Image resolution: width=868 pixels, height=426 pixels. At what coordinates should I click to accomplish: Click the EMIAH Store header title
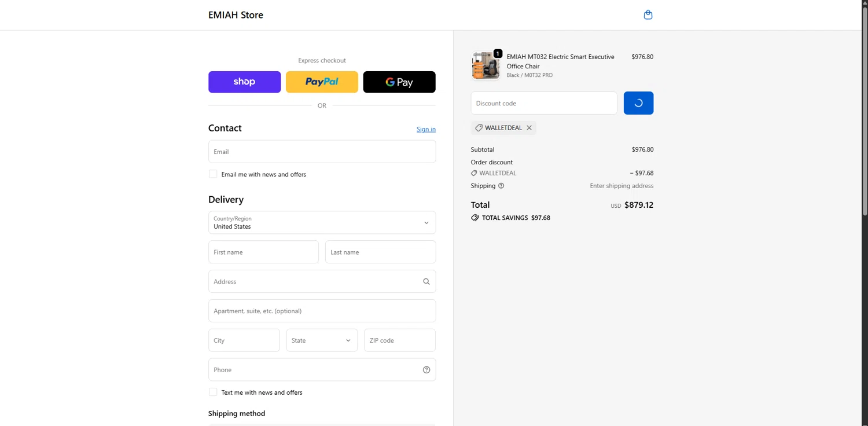[236, 15]
